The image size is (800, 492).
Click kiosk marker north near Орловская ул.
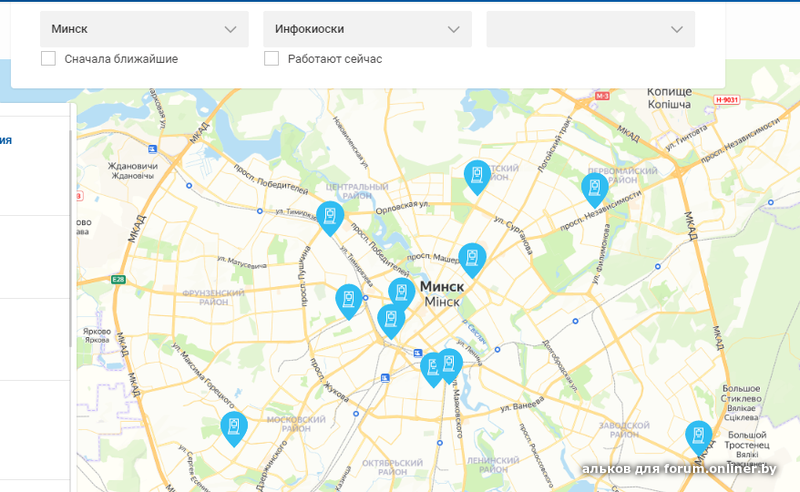pyautogui.click(x=478, y=177)
